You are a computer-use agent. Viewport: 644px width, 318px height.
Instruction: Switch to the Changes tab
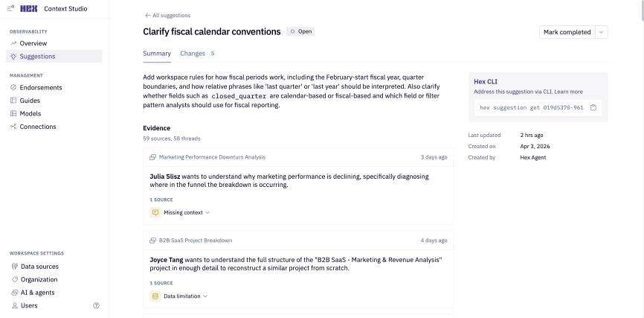coord(196,54)
